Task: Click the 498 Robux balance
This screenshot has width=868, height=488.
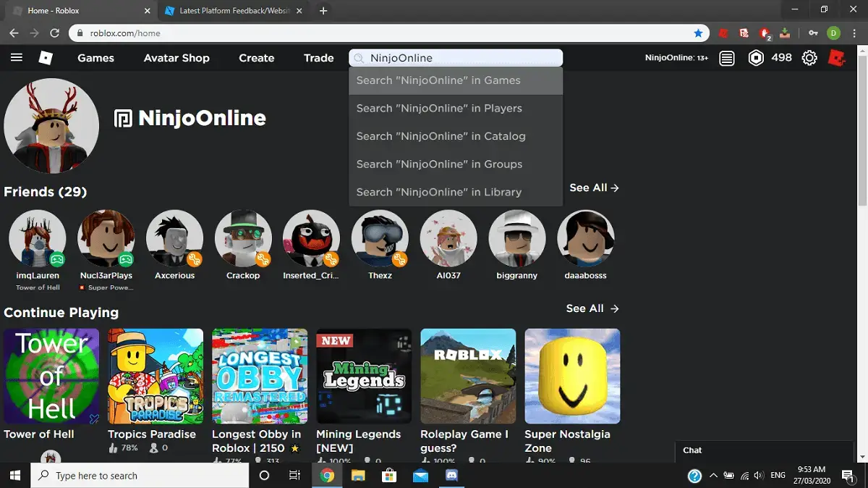Action: click(781, 58)
